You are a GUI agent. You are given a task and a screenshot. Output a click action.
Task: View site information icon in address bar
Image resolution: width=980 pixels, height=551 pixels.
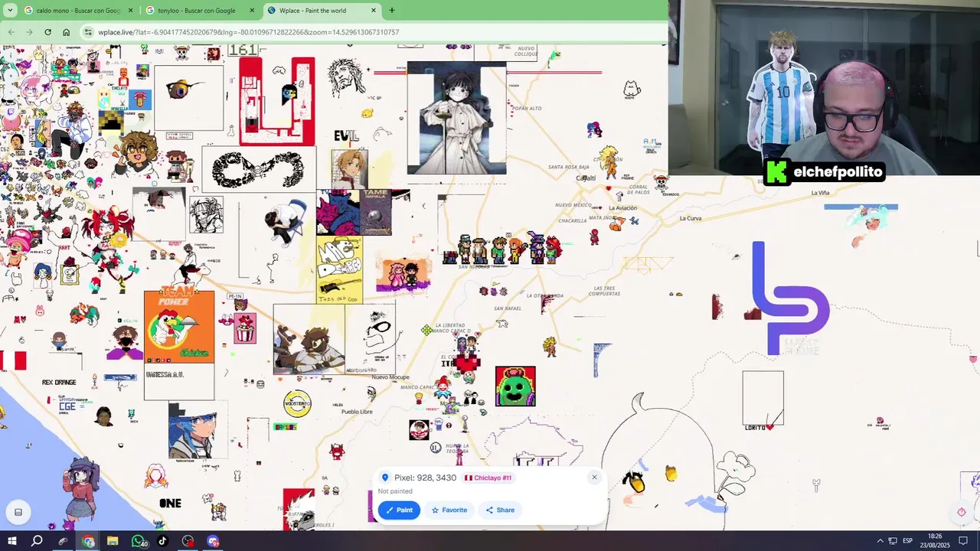tap(89, 32)
